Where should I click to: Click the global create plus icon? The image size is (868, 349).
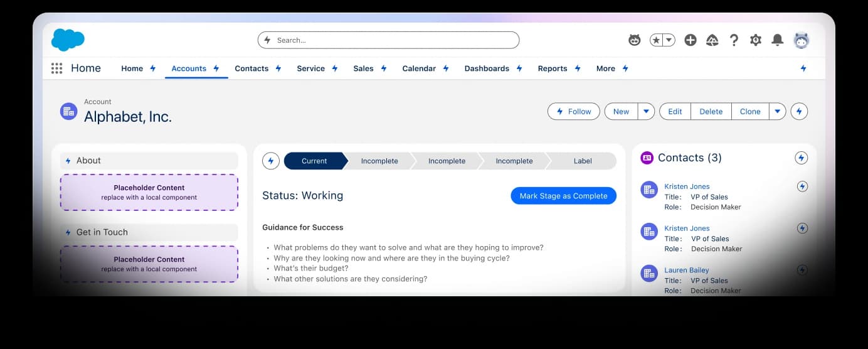(691, 40)
